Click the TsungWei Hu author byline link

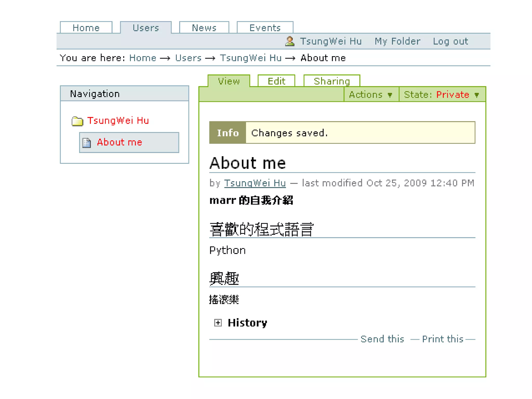pyautogui.click(x=255, y=183)
